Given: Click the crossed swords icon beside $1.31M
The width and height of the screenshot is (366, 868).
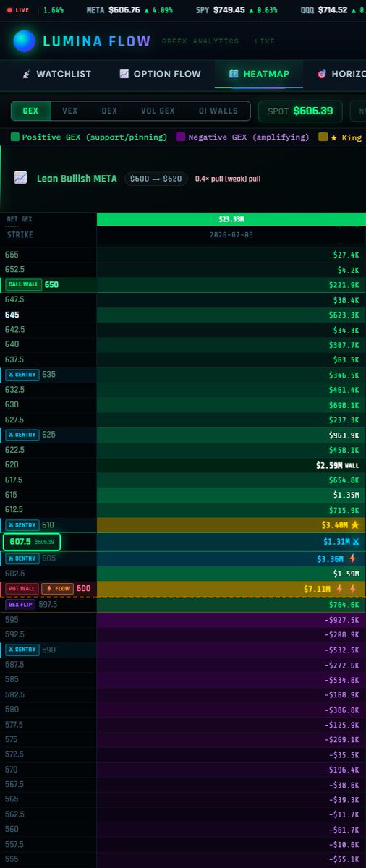Looking at the screenshot, I should tap(355, 541).
